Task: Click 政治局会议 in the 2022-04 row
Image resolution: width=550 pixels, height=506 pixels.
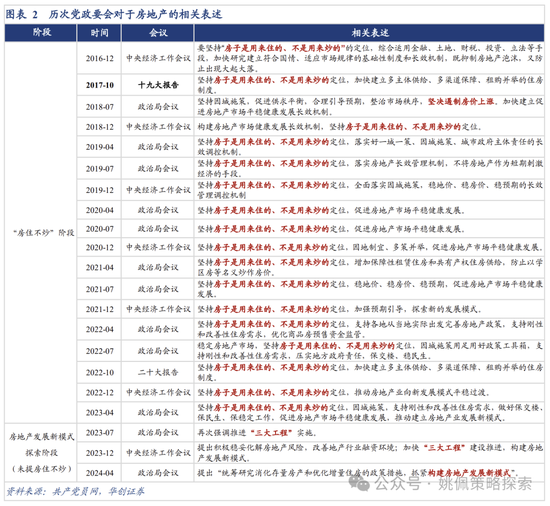Action: click(158, 329)
